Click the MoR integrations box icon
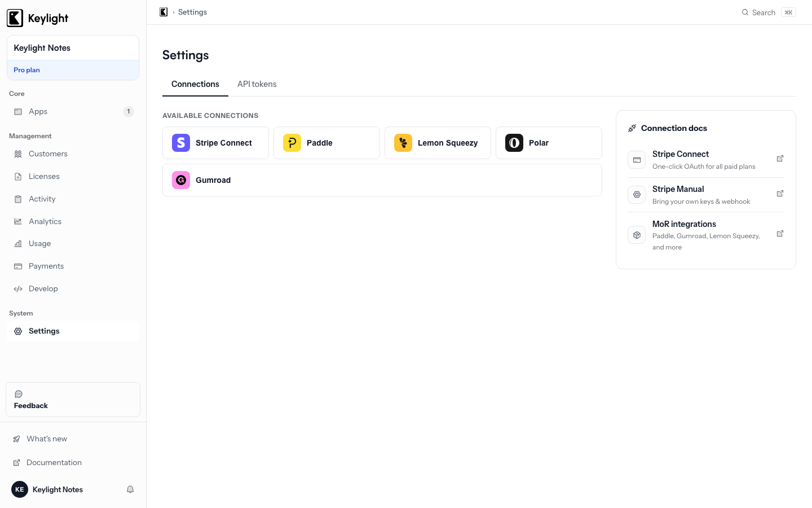The image size is (812, 508). [x=637, y=235]
